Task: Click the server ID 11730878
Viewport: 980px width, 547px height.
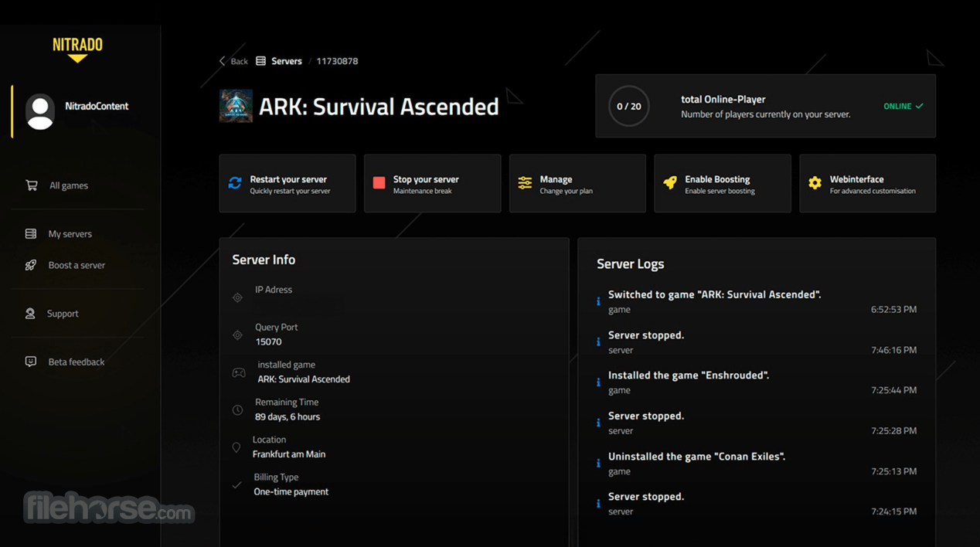Action: [337, 61]
